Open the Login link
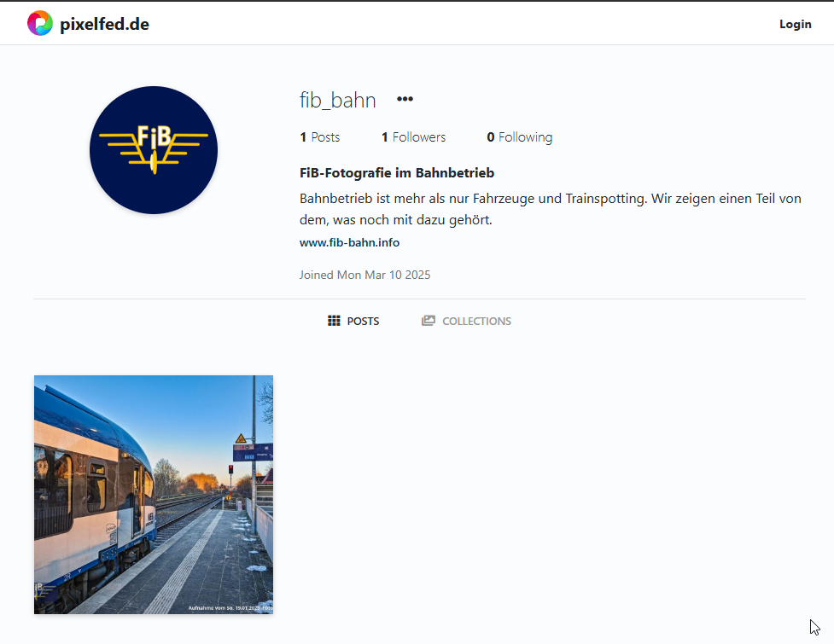The width and height of the screenshot is (834, 644). [x=796, y=24]
